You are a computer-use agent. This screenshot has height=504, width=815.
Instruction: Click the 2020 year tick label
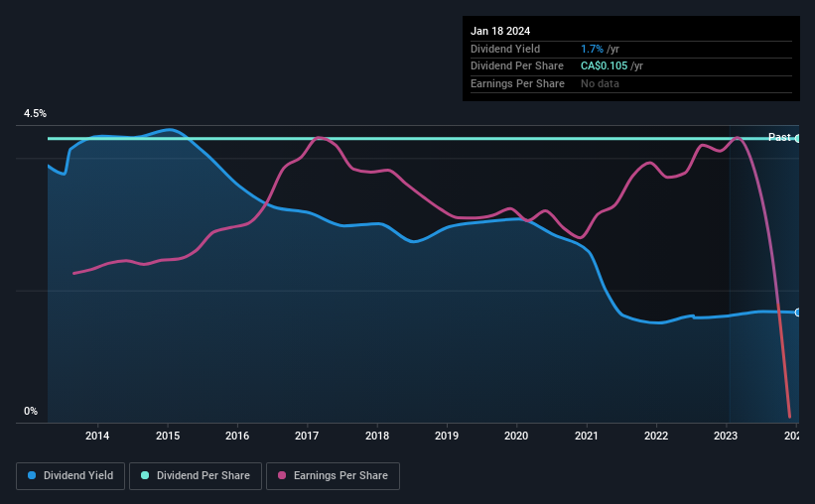(516, 436)
